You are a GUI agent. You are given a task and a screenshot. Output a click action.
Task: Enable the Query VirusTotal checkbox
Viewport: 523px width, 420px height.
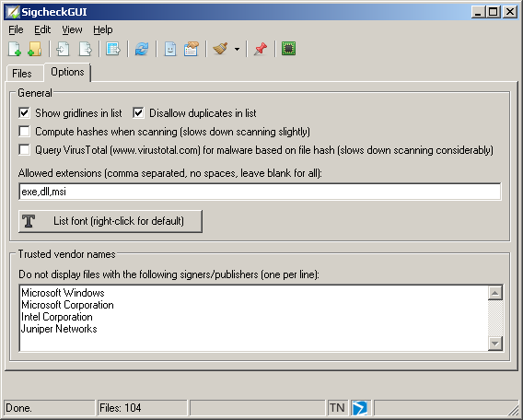[x=24, y=150]
